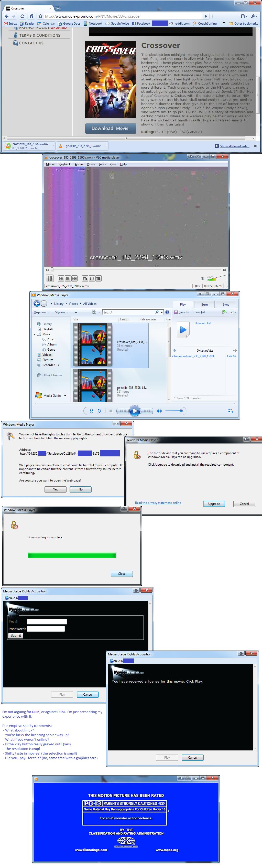Click Close on Downloading is complete dialog
The image size is (262, 868).
(x=122, y=573)
